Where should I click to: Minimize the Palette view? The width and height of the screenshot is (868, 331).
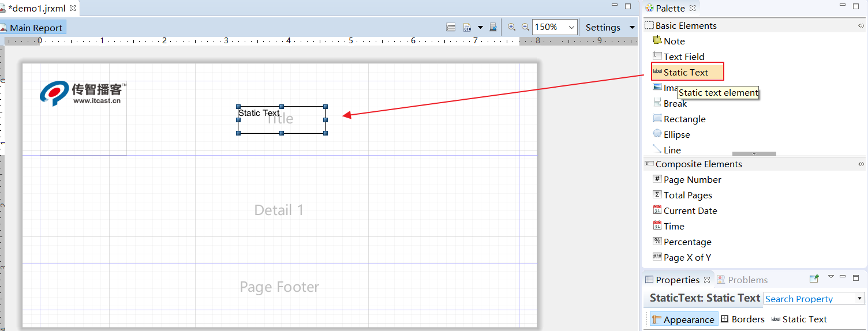842,6
